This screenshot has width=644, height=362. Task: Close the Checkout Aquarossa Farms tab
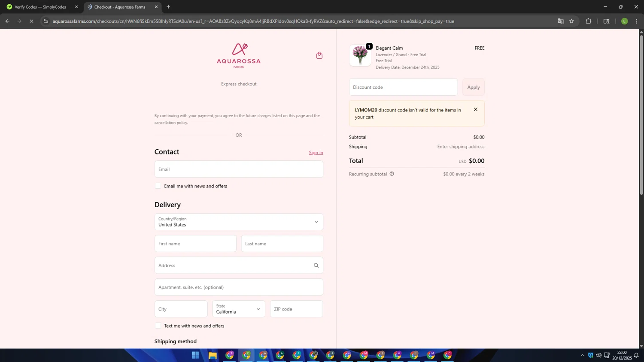point(156,7)
